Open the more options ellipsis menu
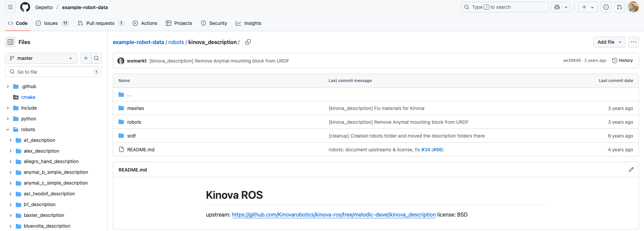 [x=633, y=42]
